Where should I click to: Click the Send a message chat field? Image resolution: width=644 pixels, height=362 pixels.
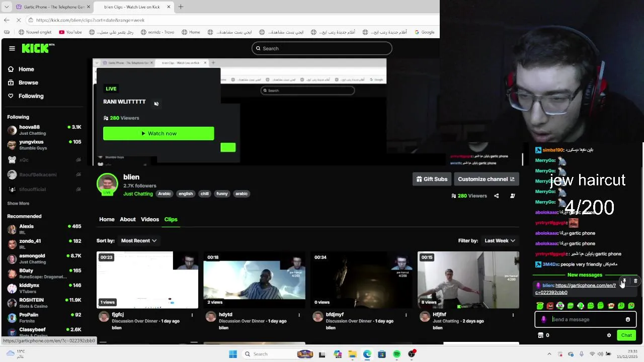point(585,319)
